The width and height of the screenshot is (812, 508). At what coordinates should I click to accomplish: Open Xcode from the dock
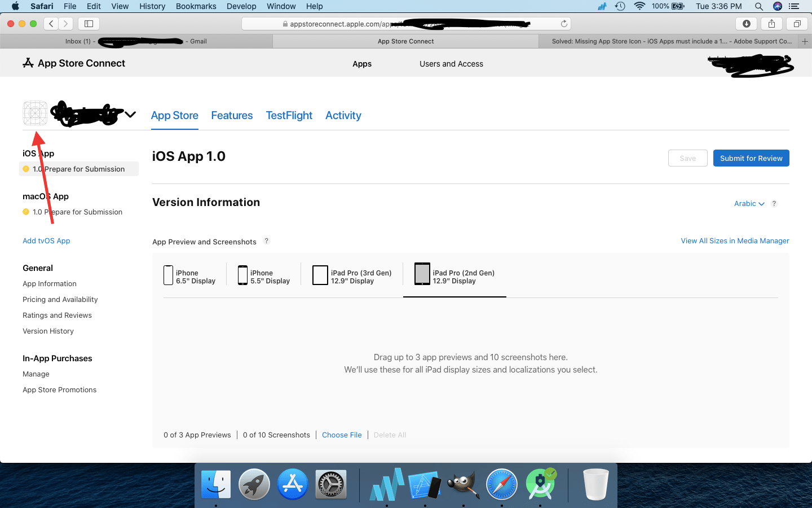(x=425, y=484)
